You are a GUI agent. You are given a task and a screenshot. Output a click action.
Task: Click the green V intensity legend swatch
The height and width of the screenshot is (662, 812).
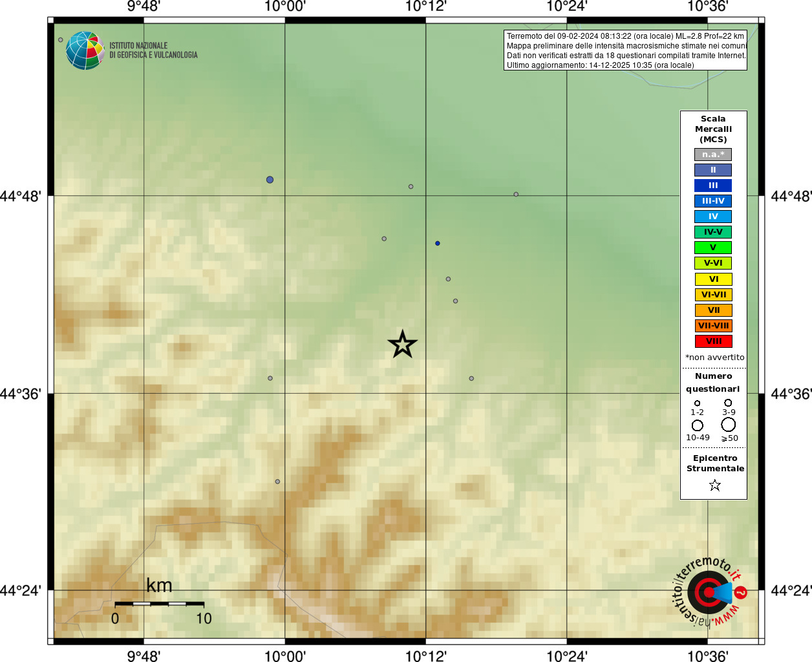[713, 248]
